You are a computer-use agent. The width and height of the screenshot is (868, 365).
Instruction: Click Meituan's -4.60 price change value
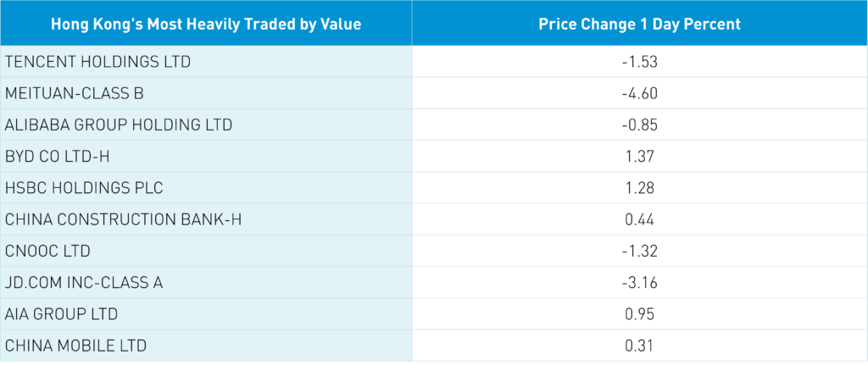639,94
